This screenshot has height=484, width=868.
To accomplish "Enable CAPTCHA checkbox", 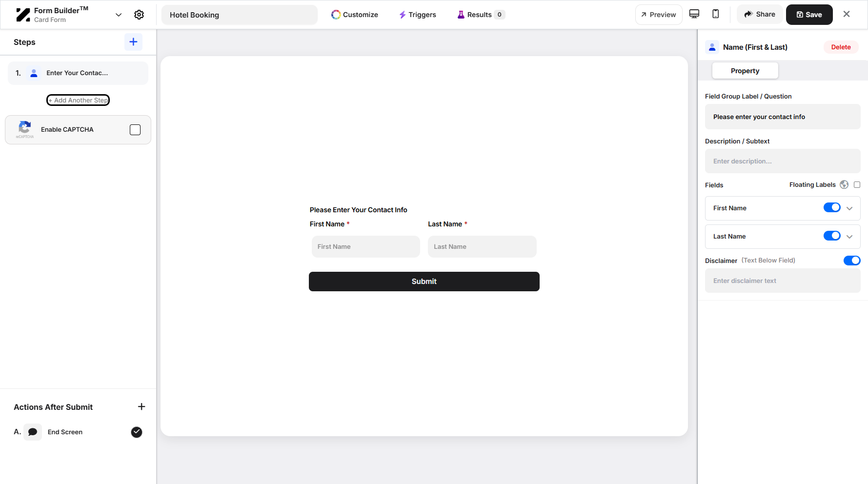I will [x=135, y=130].
